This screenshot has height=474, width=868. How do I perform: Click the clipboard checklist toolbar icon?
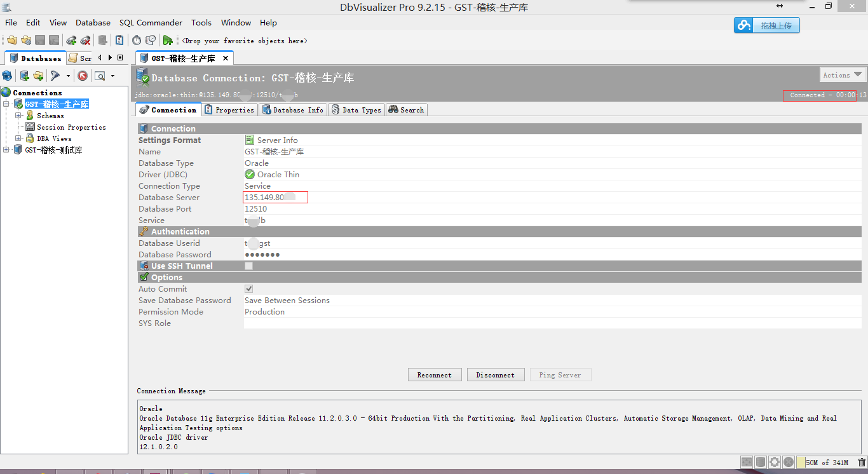coord(119,40)
